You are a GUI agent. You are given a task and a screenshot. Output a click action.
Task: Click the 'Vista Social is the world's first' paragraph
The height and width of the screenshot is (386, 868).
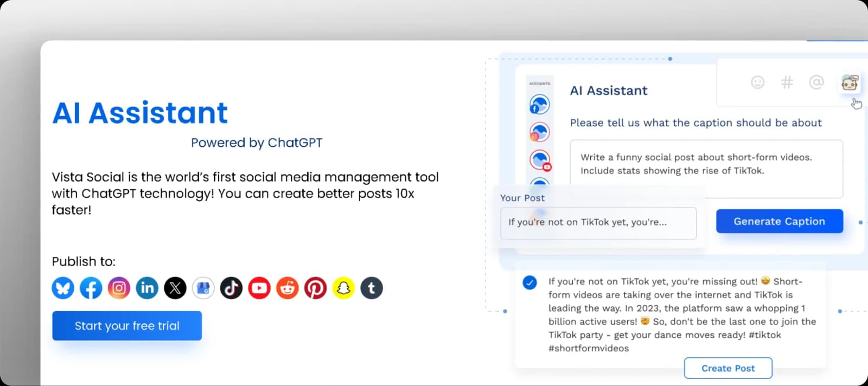(245, 193)
